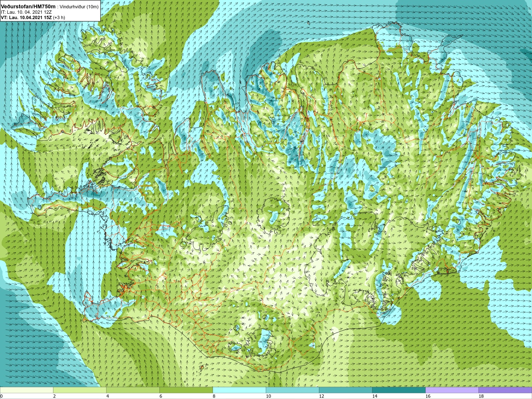The image size is (532, 399).
Task: Click the light cyan 8–10 legend swatch
Action: tap(239, 390)
